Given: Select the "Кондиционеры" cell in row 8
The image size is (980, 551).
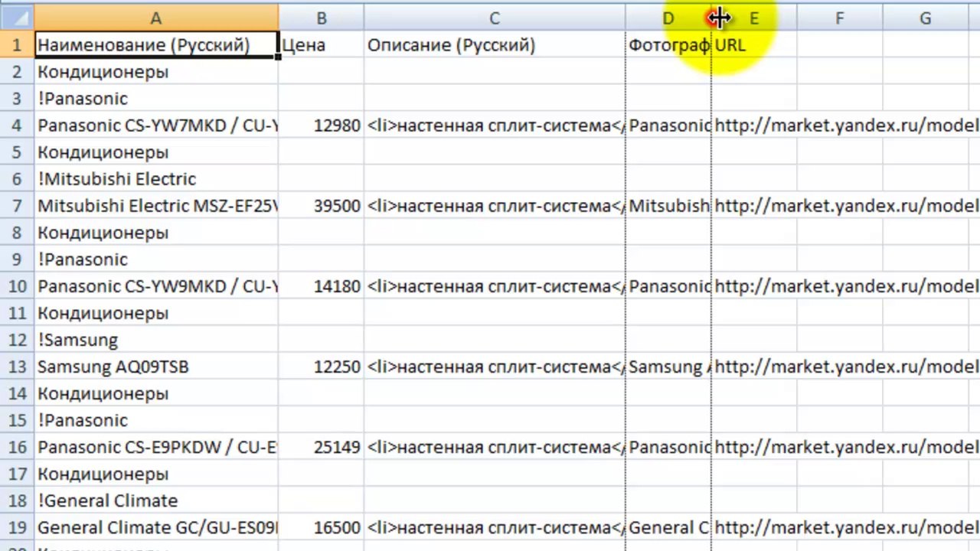Looking at the screenshot, I should click(x=156, y=233).
